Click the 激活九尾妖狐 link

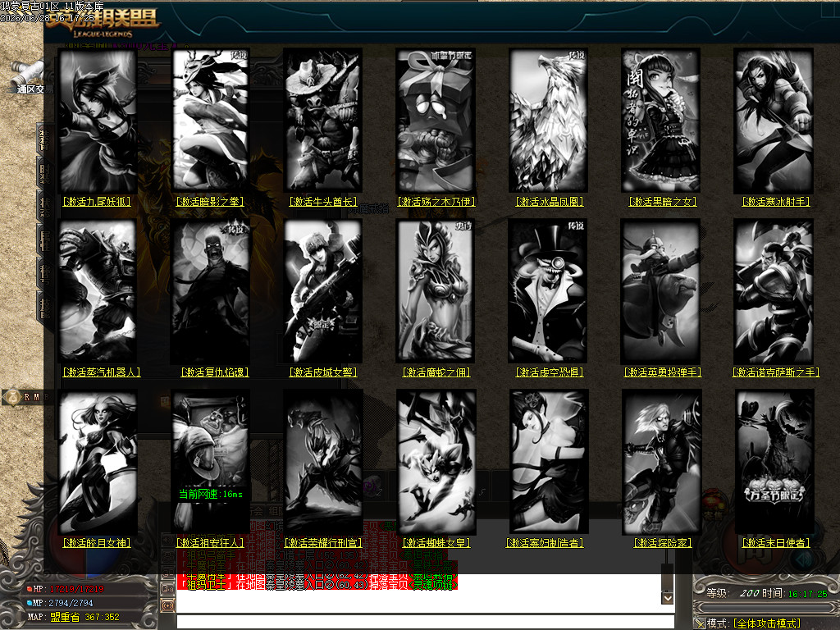tap(97, 202)
